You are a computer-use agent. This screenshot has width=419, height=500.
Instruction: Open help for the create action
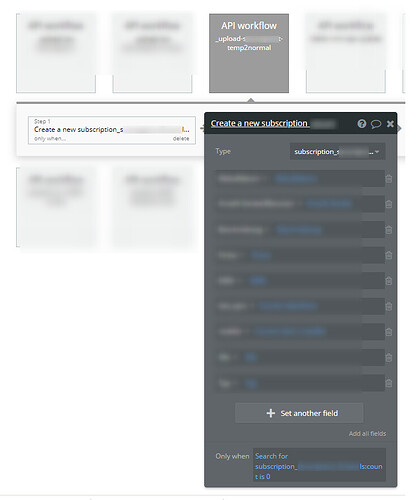tap(362, 124)
